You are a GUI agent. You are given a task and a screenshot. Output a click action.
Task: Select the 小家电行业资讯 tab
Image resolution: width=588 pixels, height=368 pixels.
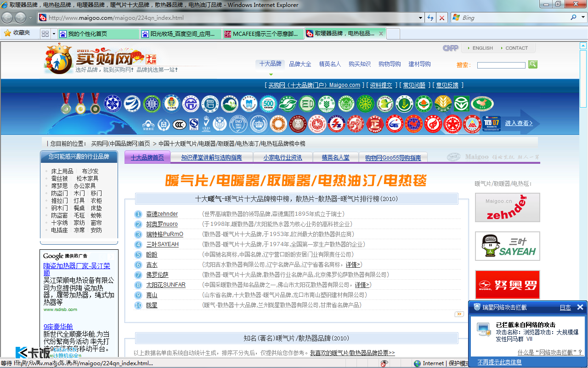pyautogui.click(x=283, y=157)
